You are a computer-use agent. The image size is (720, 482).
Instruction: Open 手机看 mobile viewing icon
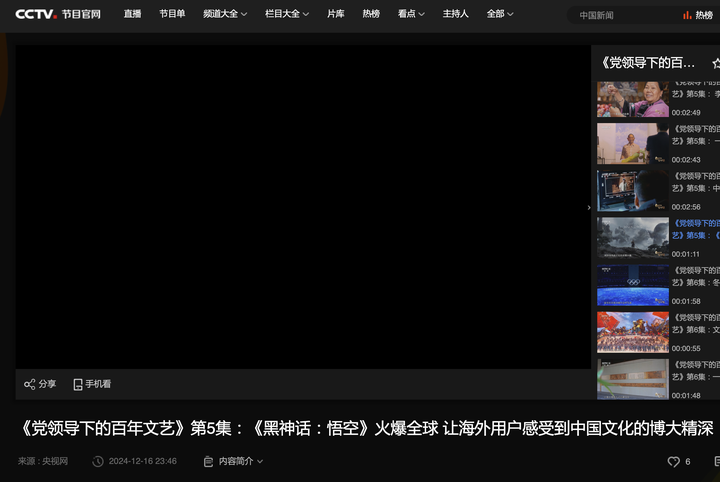(x=78, y=384)
